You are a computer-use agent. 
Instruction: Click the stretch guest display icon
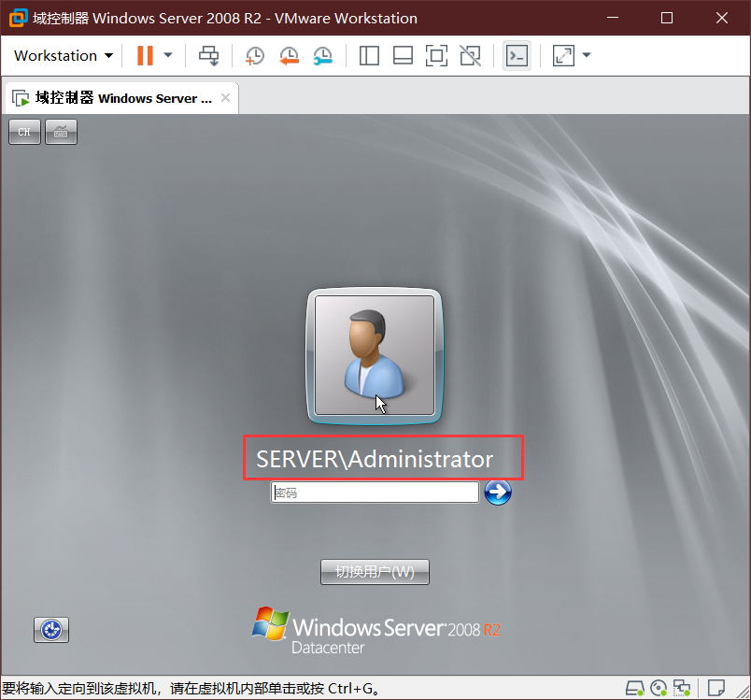tap(563, 55)
